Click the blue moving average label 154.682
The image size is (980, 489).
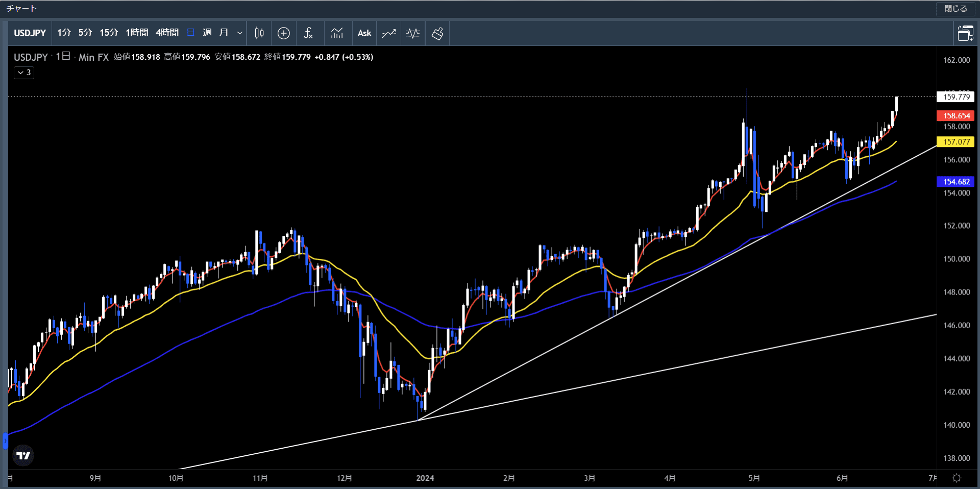(x=956, y=182)
